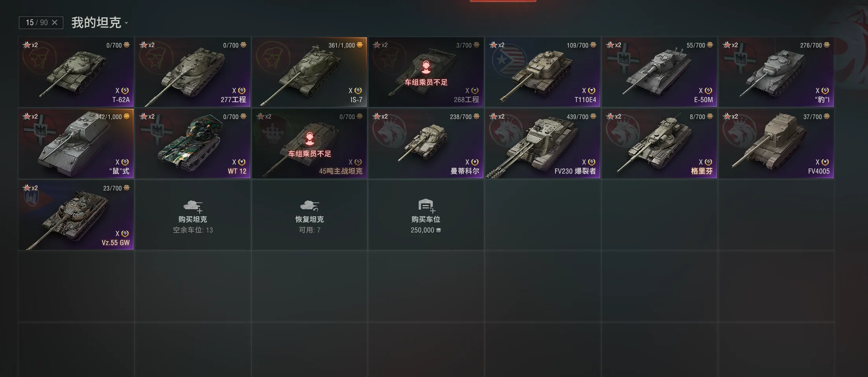
Task: Select the 曼蒂科尔 tank card
Action: click(426, 143)
